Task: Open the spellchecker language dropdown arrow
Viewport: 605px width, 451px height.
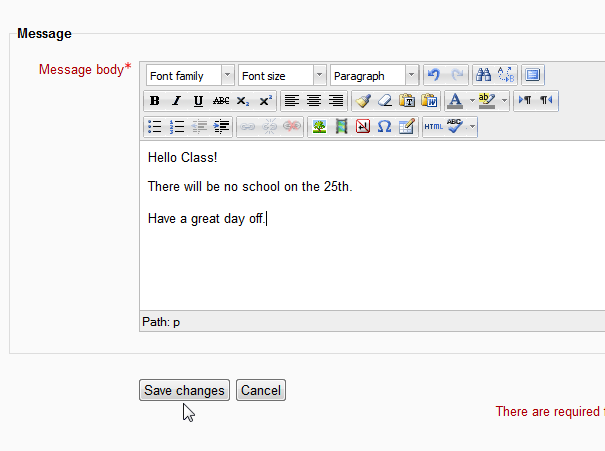Action: coord(472,127)
